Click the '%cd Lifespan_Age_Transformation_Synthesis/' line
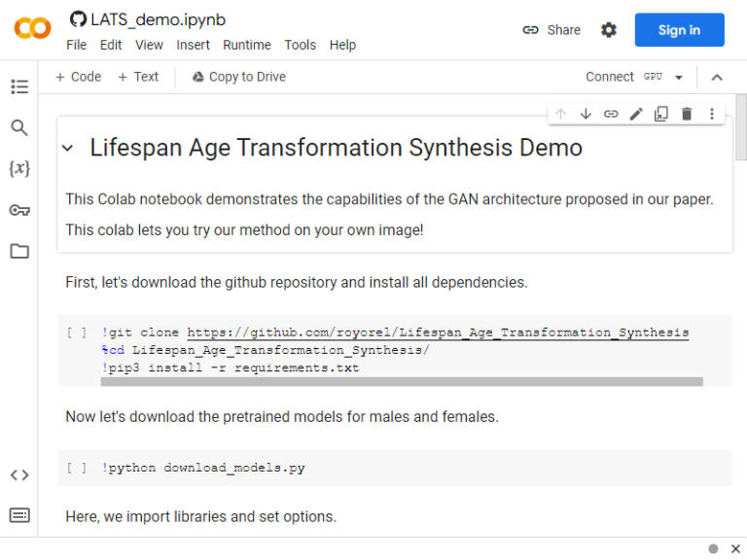The image size is (747, 560). (x=265, y=350)
